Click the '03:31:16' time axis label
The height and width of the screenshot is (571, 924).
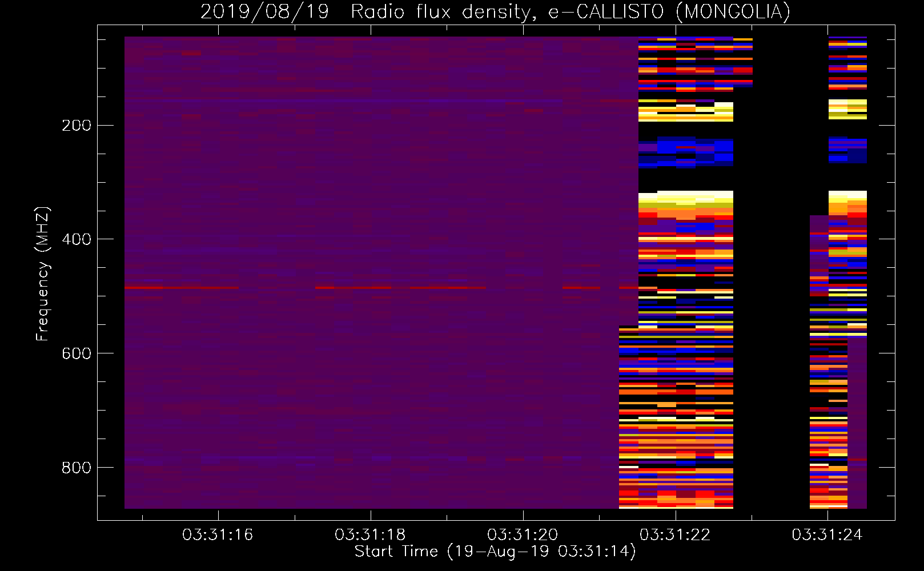tap(218, 535)
